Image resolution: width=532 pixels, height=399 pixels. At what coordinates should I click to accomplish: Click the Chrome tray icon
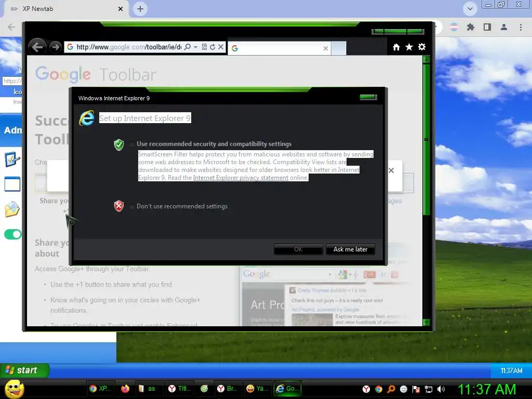coord(379,389)
